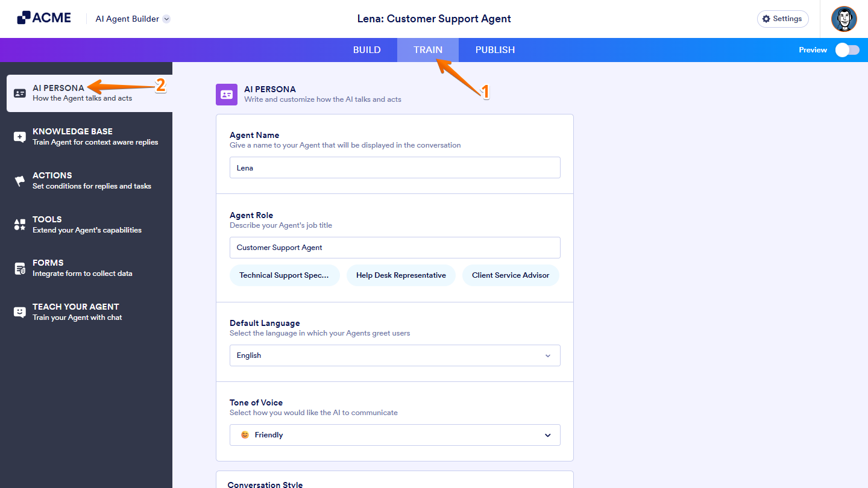Open the Default Language dropdown
The width and height of the screenshot is (868, 488).
tap(395, 355)
